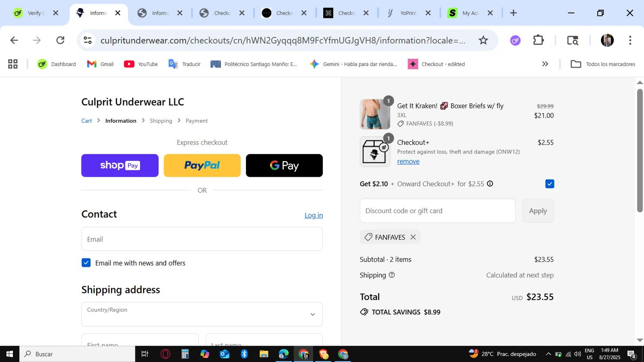644x362 pixels.
Task: Open the Todos los marcadores folder
Action: [603, 64]
